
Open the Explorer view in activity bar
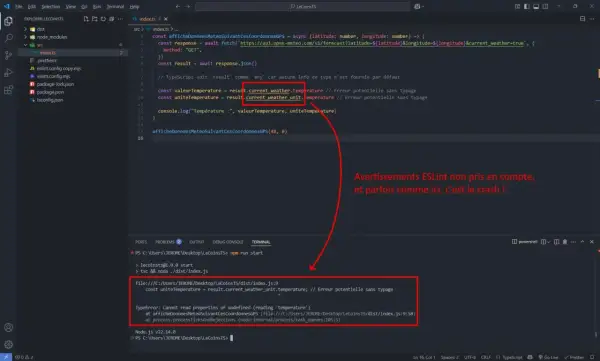point(8,21)
